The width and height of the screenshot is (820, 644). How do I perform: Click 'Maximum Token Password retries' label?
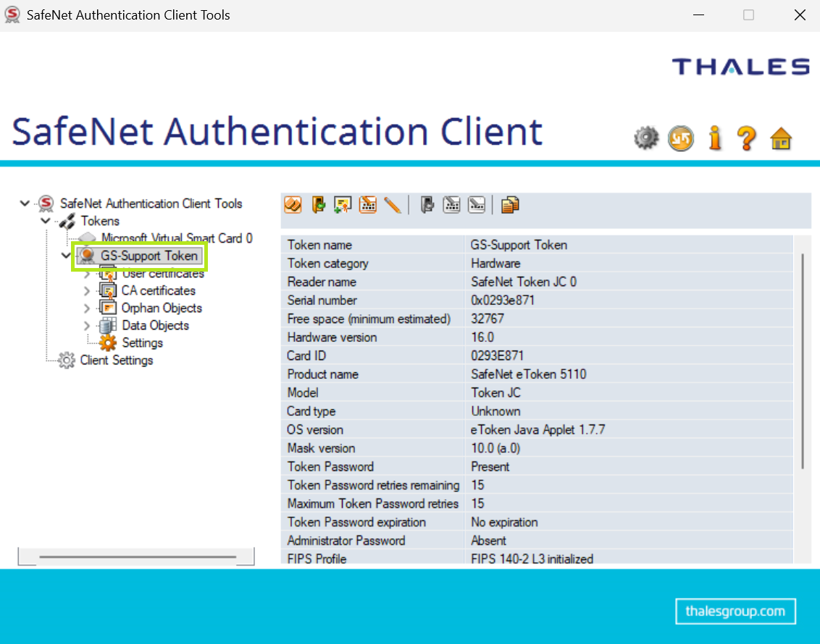373,503
